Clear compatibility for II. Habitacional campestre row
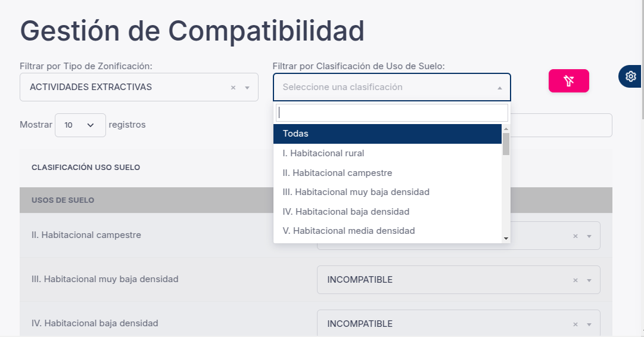Viewport: 644px width, 337px height. pyautogui.click(x=575, y=236)
